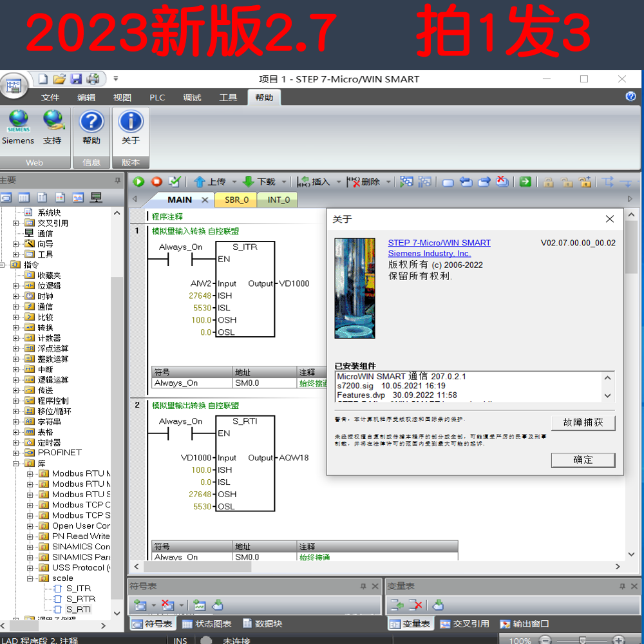Open the Insert dropdown arrow
The width and height of the screenshot is (644, 644).
[x=339, y=182]
